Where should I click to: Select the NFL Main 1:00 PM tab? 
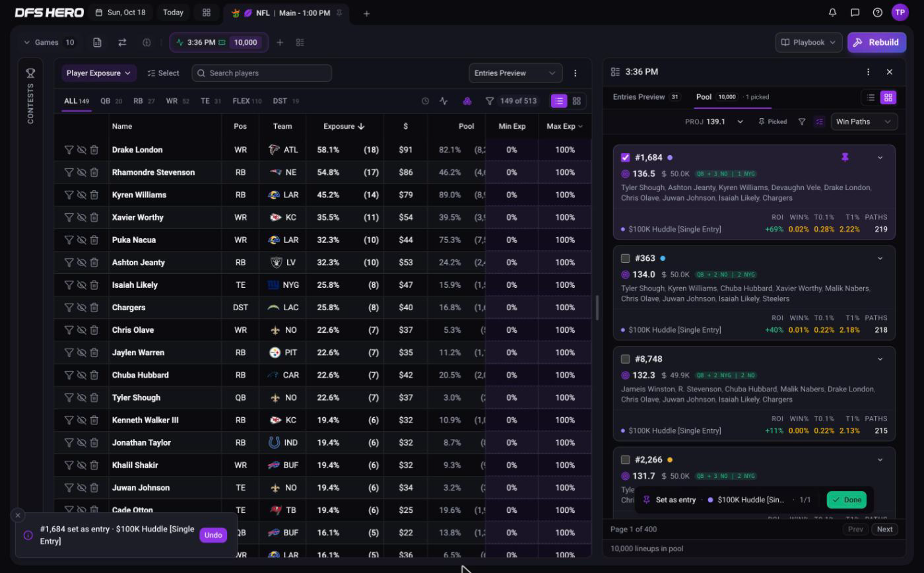[x=286, y=13]
